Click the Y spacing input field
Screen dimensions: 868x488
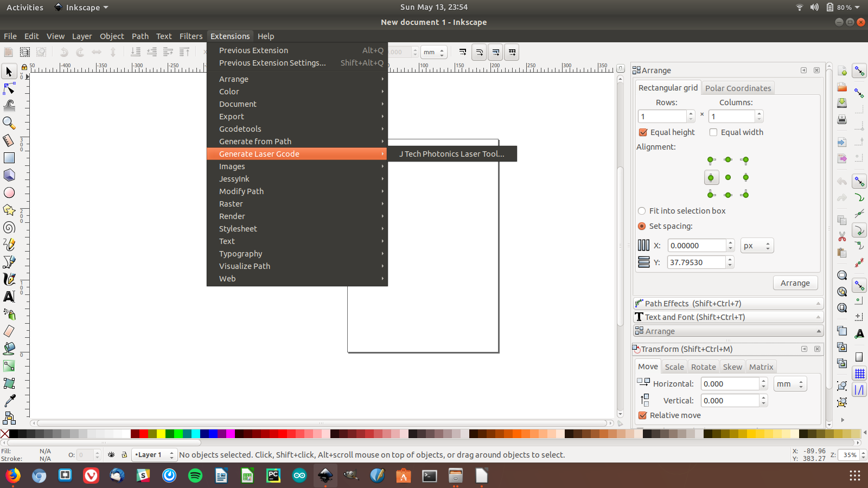(697, 262)
